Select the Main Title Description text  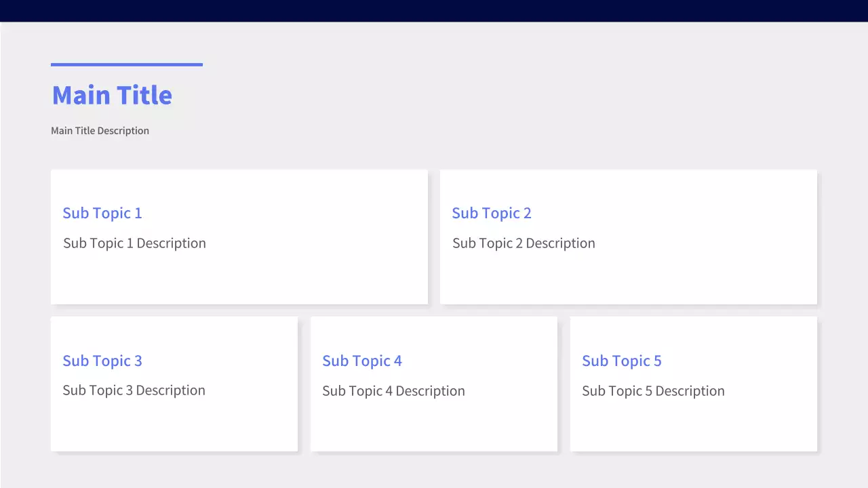pyautogui.click(x=100, y=131)
